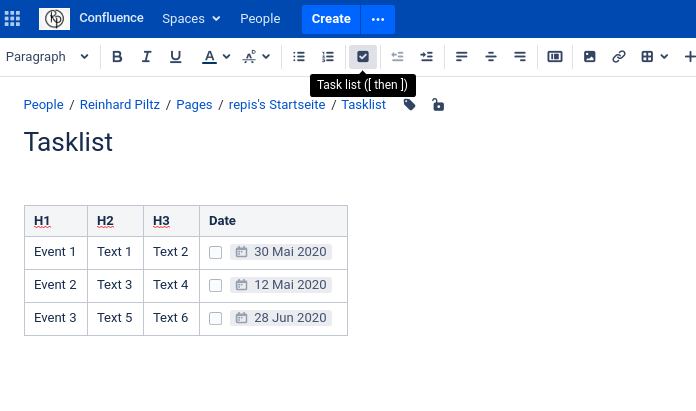
Task: Click the 28 Jun 2020 date lozenge
Action: 281,318
